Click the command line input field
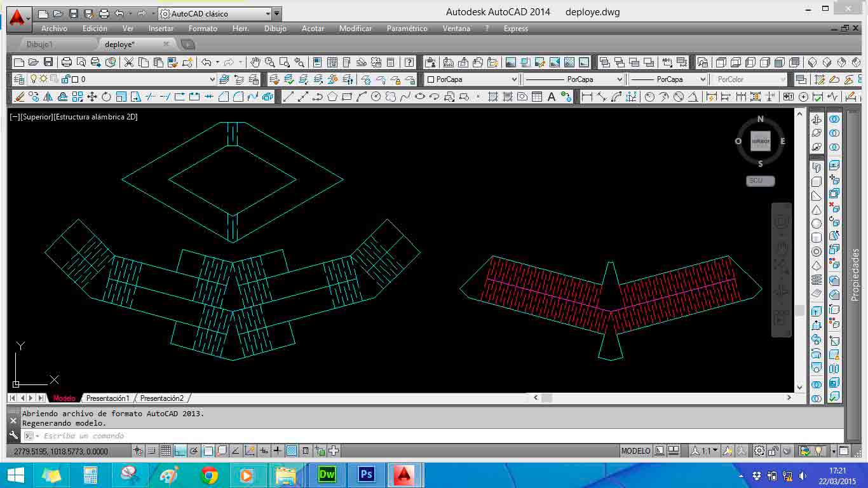Image resolution: width=868 pixels, height=488 pixels. [432, 436]
